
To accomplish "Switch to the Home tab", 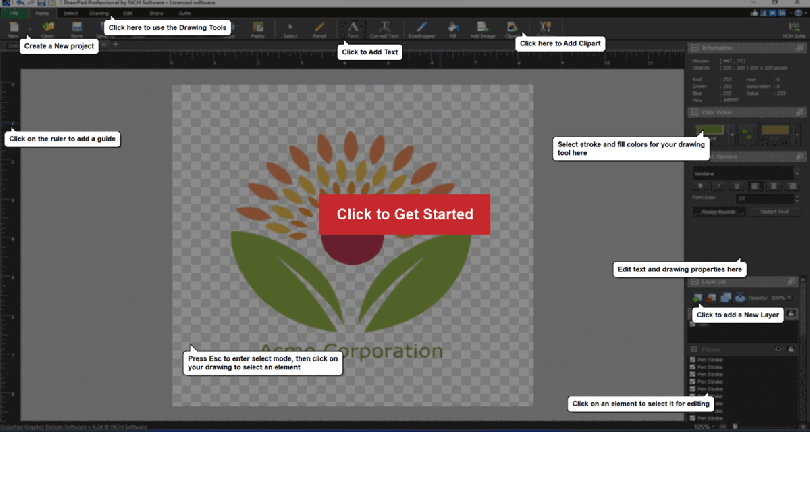I will click(42, 13).
